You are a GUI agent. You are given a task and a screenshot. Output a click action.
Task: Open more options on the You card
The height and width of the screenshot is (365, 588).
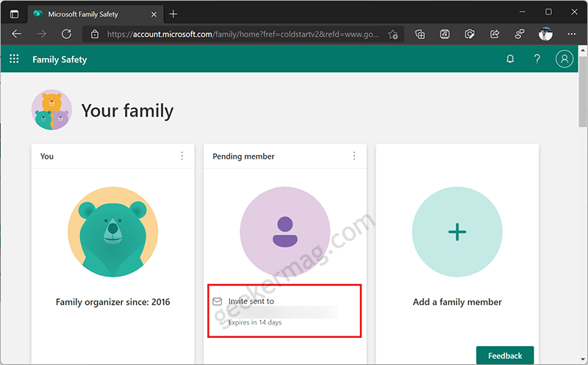click(182, 156)
